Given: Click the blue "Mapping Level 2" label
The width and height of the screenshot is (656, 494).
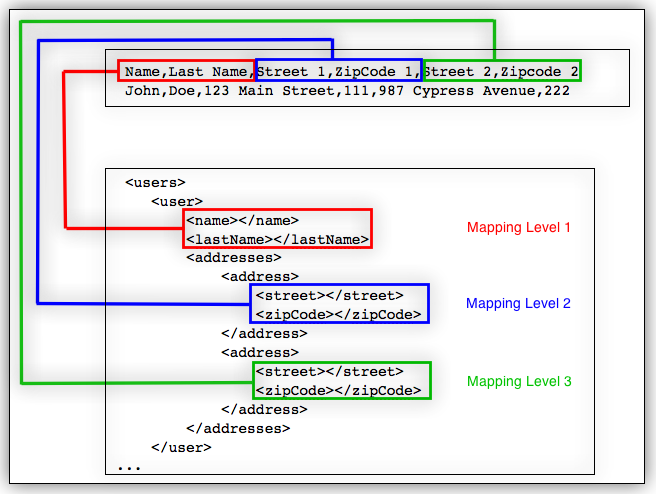Looking at the screenshot, I should (x=518, y=304).
